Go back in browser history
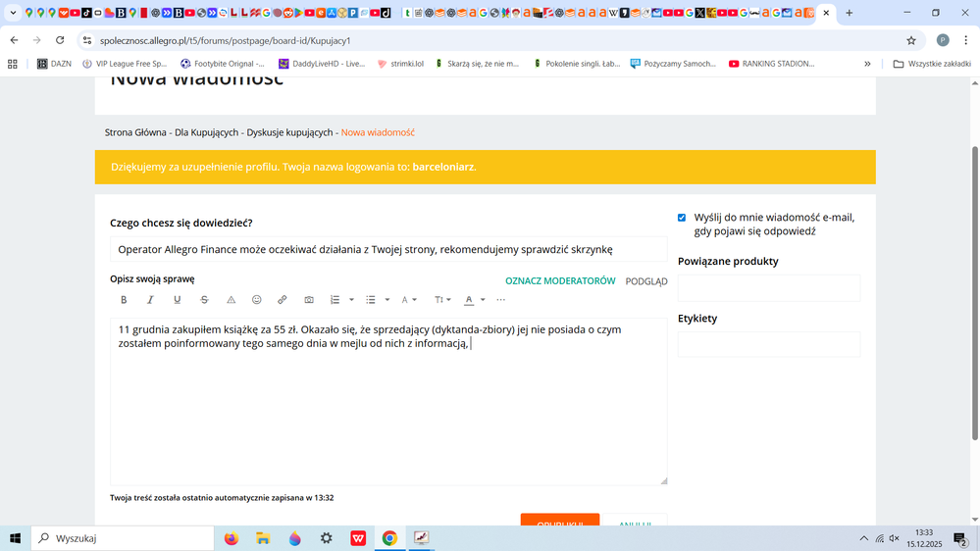The image size is (980, 551). pos(14,40)
